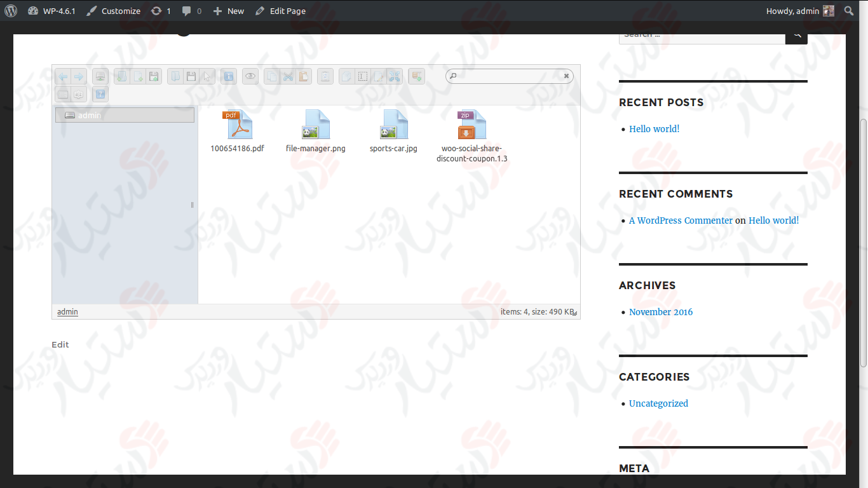868x488 pixels.
Task: Click the Get info icon in the toolbar
Action: 229,76
